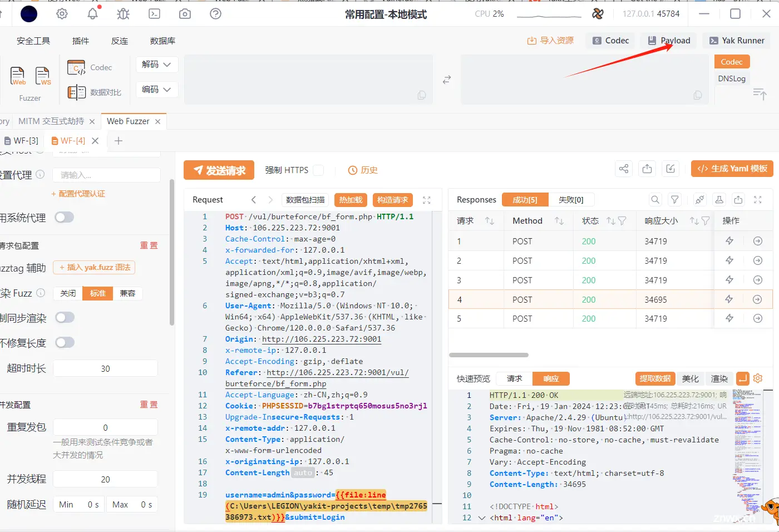Image resolution: width=779 pixels, height=532 pixels.
Task: Add a new fuzzer tab with plus
Action: pos(119,141)
